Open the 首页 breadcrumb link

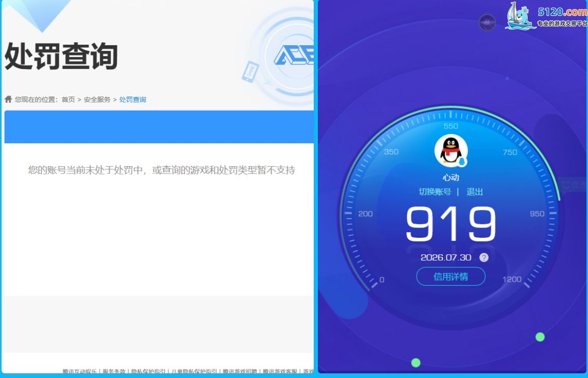tap(68, 99)
